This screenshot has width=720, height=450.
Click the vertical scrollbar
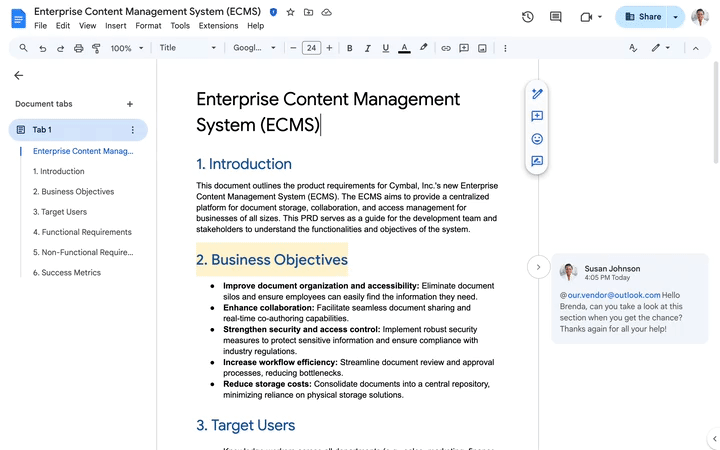[716, 112]
